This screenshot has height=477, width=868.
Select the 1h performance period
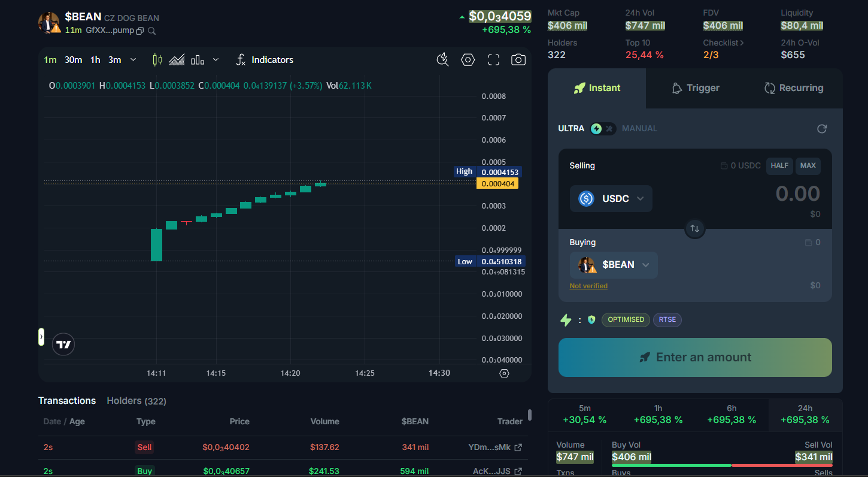coord(658,415)
